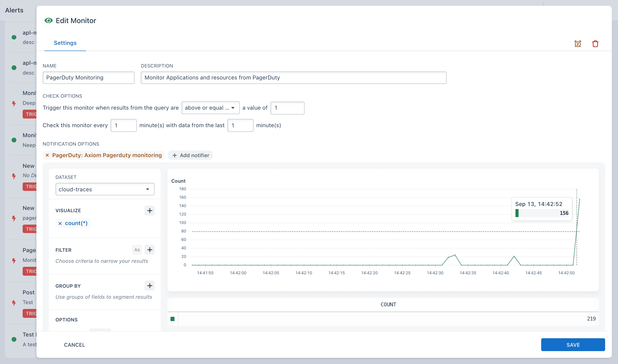The image size is (618, 364).
Task: Open the trigger condition dropdown
Action: click(x=210, y=108)
